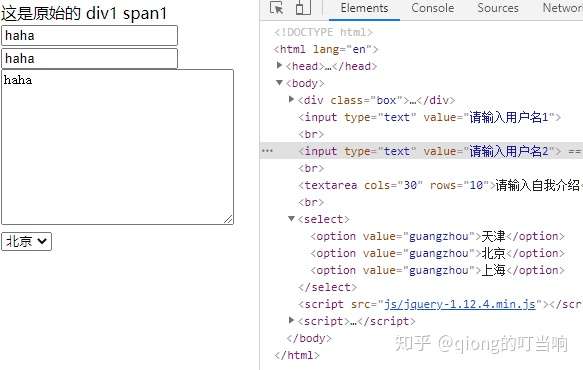Select the html lang="en" row
This screenshot has width=583, height=370.
(326, 49)
